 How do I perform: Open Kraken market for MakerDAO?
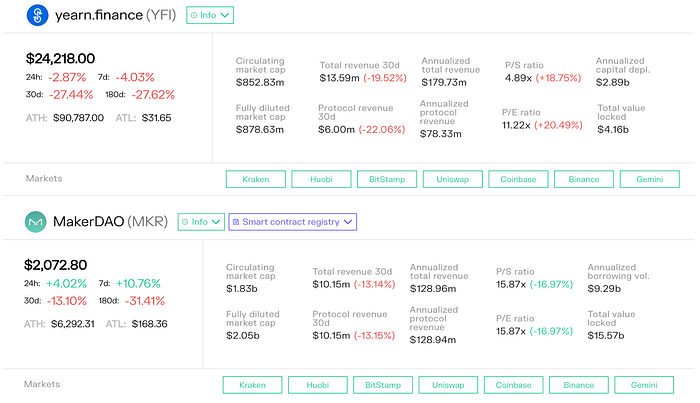click(x=253, y=385)
